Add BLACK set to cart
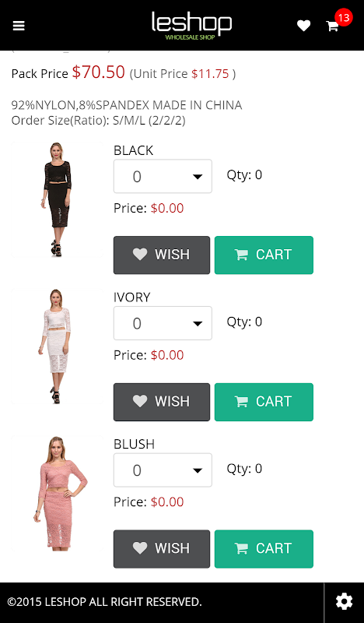This screenshot has height=623, width=364. click(x=264, y=255)
